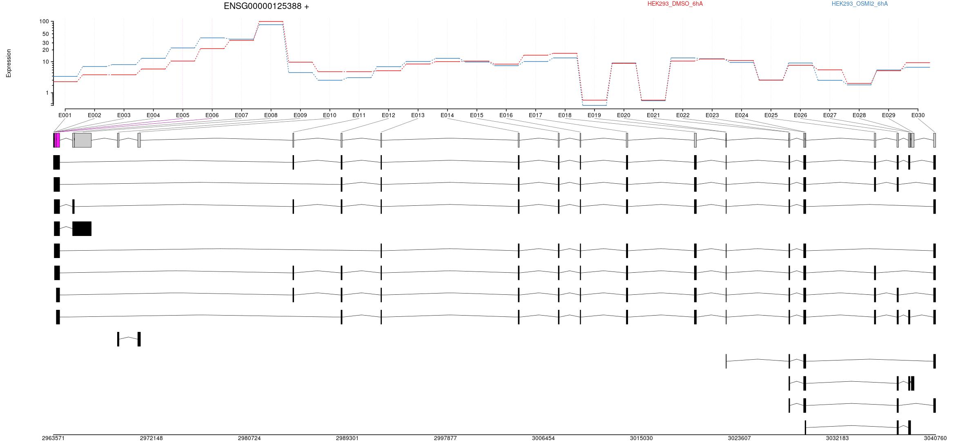Click genomic coordinate 3040760
This screenshot has width=980, height=445.
pos(935,438)
